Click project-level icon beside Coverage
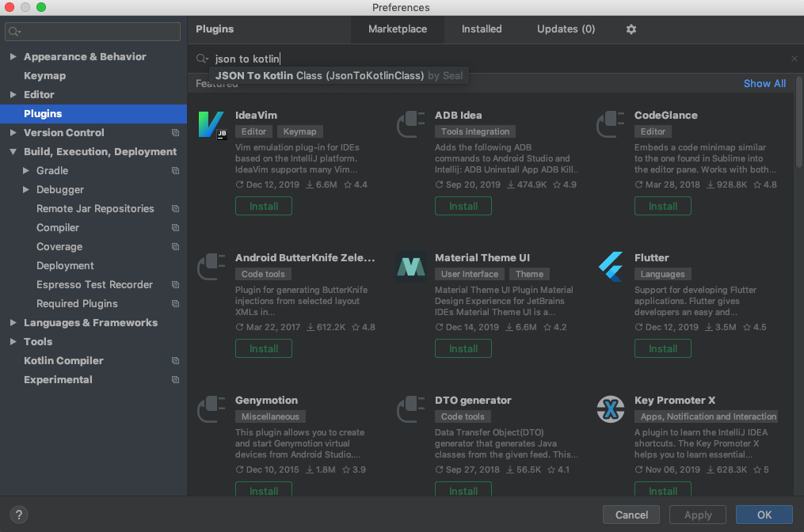The width and height of the screenshot is (804, 532). tap(175, 246)
